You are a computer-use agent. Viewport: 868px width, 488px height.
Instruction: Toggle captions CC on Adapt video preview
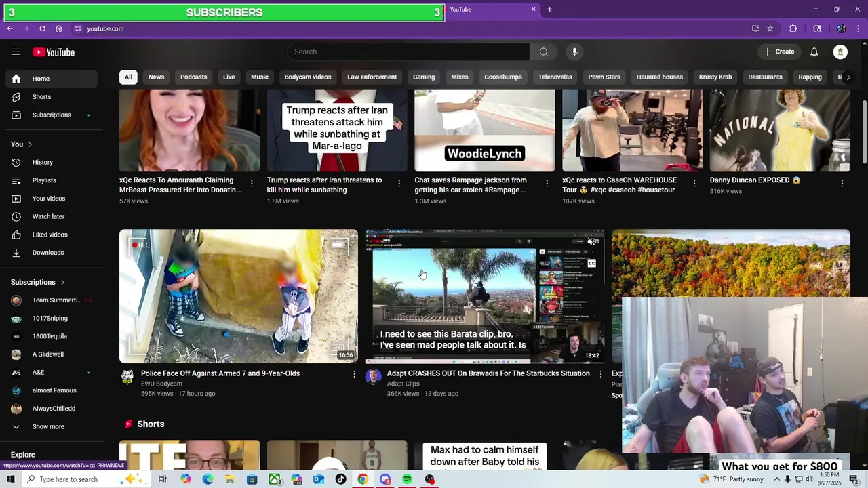(592, 264)
